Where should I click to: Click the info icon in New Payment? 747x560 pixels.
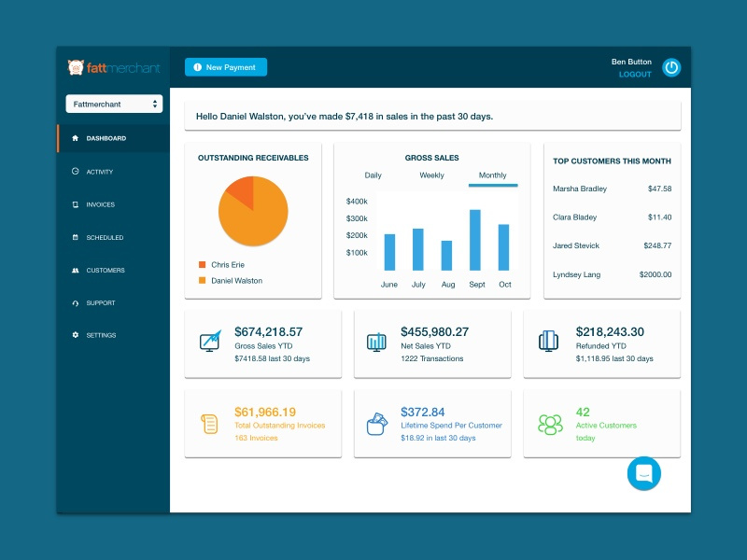197,67
